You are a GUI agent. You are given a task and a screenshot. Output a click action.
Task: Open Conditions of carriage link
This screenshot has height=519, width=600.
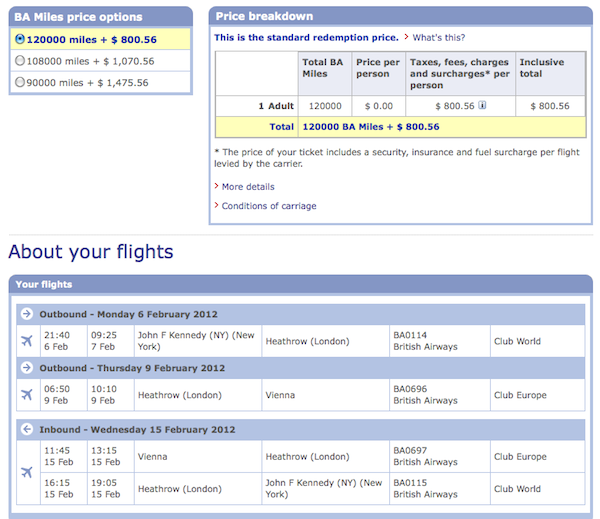click(x=269, y=206)
